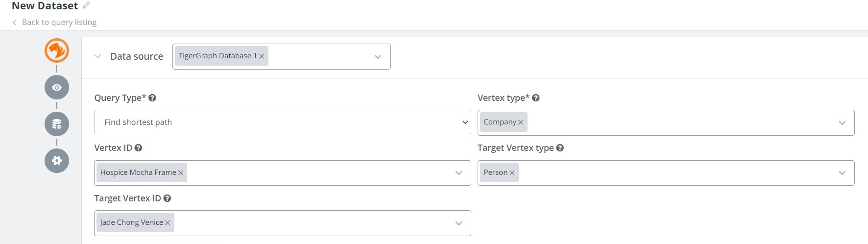Image resolution: width=868 pixels, height=244 pixels.
Task: Click the gear configuration step icon
Action: [57, 161]
